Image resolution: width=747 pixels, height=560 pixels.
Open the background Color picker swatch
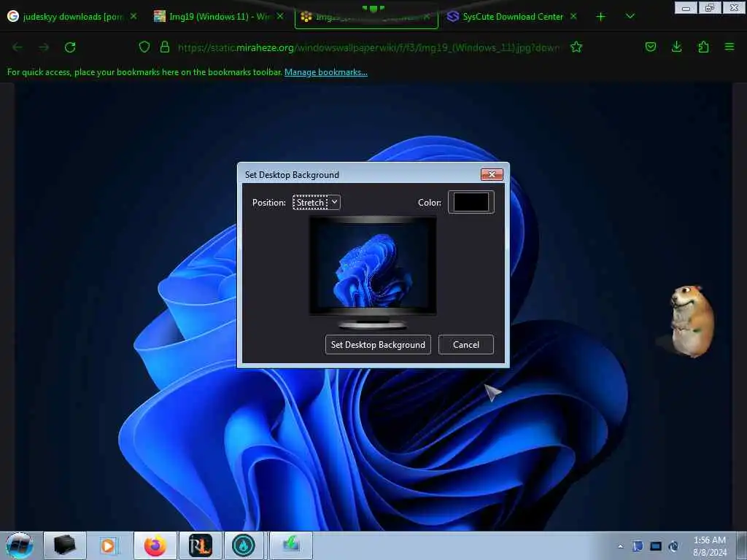[x=471, y=202]
